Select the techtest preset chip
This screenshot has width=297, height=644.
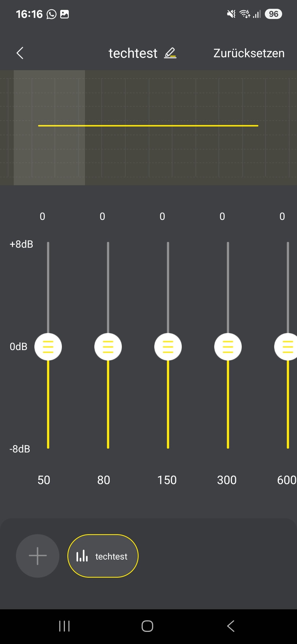(x=103, y=556)
